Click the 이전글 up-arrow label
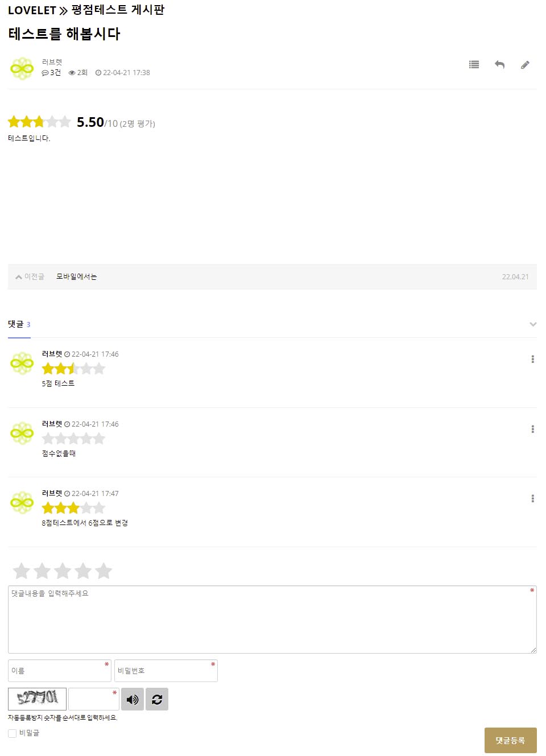Screen dimensions: 546x756 (30, 276)
